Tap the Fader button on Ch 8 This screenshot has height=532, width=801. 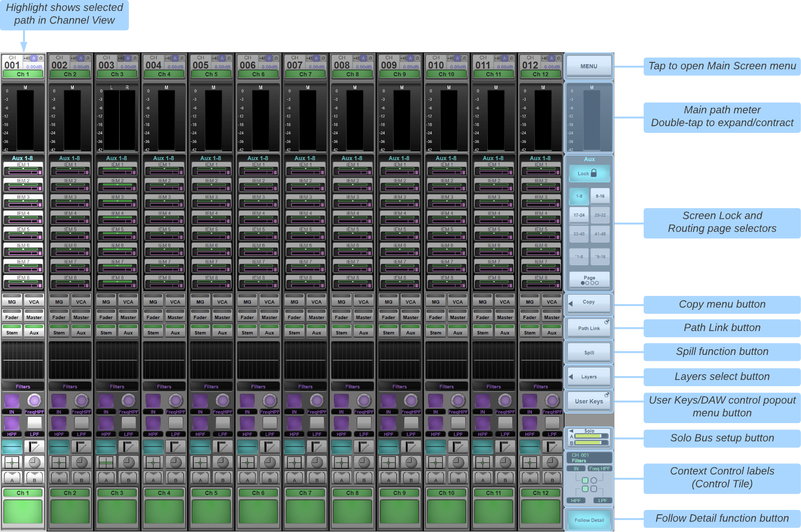pyautogui.click(x=342, y=316)
